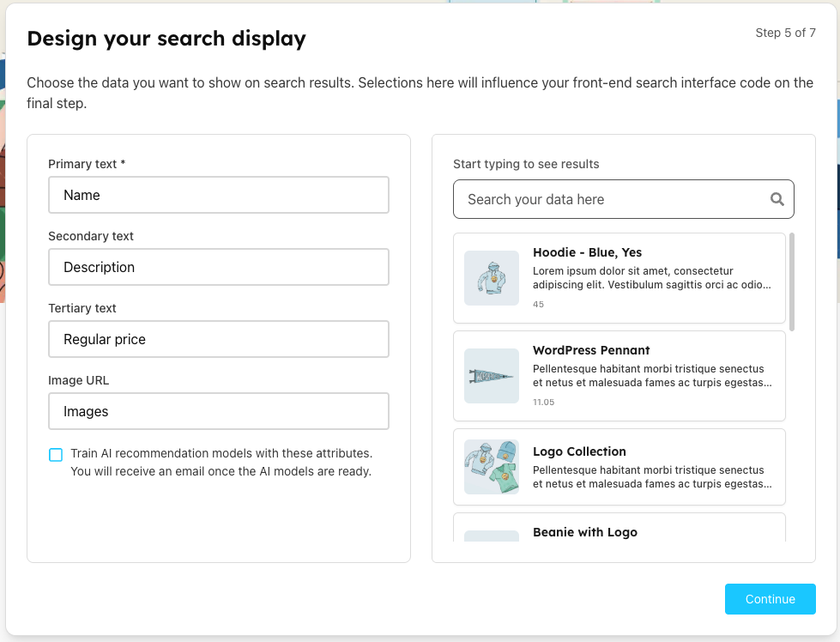
Task: Click the Hoodie price 45 text
Action: coord(538,304)
